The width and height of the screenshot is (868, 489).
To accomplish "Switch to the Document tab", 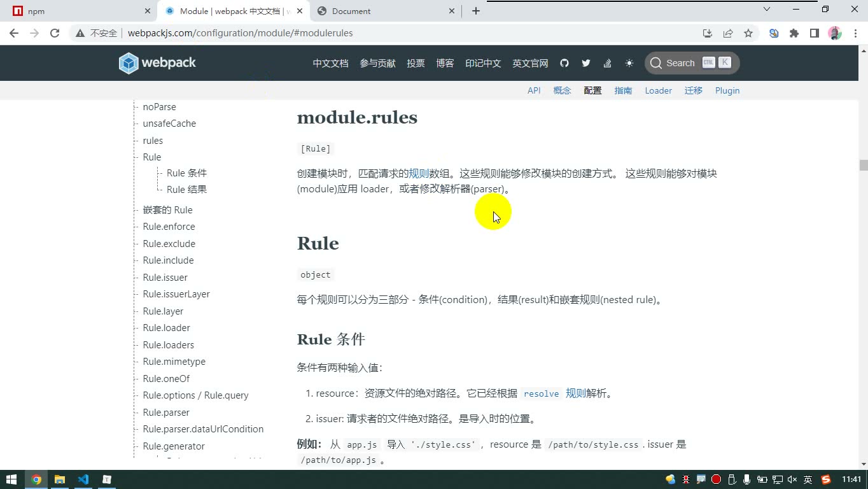I will pos(386,11).
